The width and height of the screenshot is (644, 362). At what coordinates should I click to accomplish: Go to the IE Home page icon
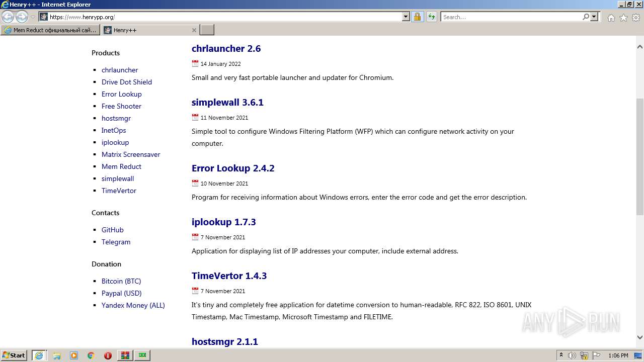point(611,18)
